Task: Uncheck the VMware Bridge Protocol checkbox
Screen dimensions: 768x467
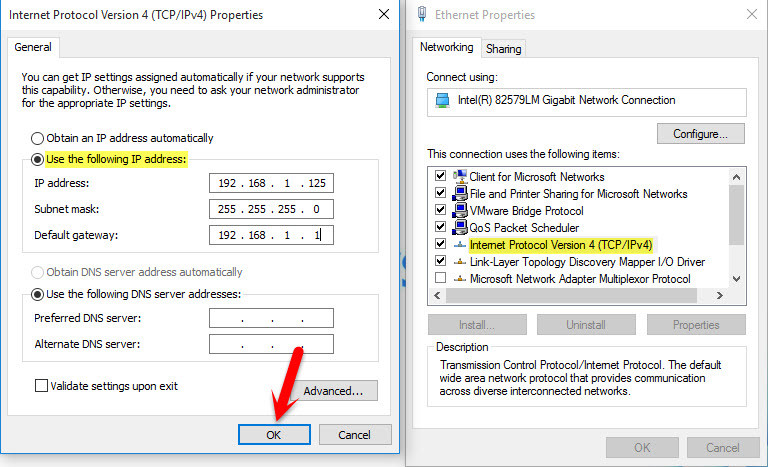Action: (x=440, y=211)
